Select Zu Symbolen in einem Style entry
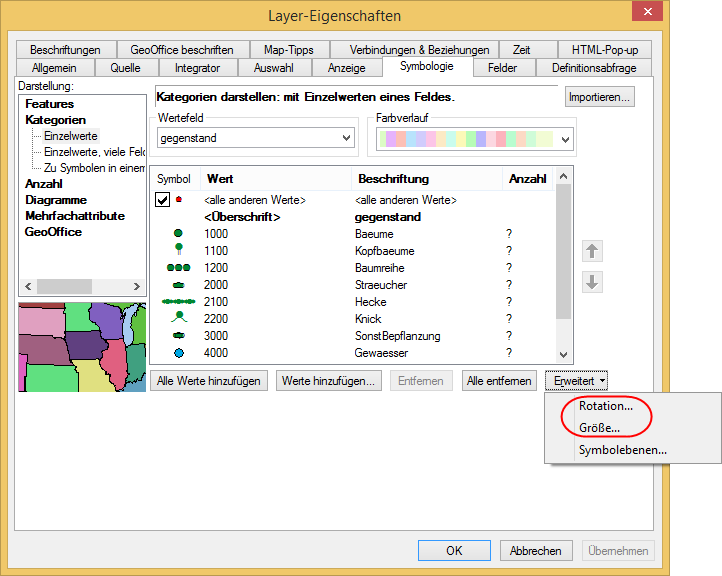 click(x=94, y=168)
